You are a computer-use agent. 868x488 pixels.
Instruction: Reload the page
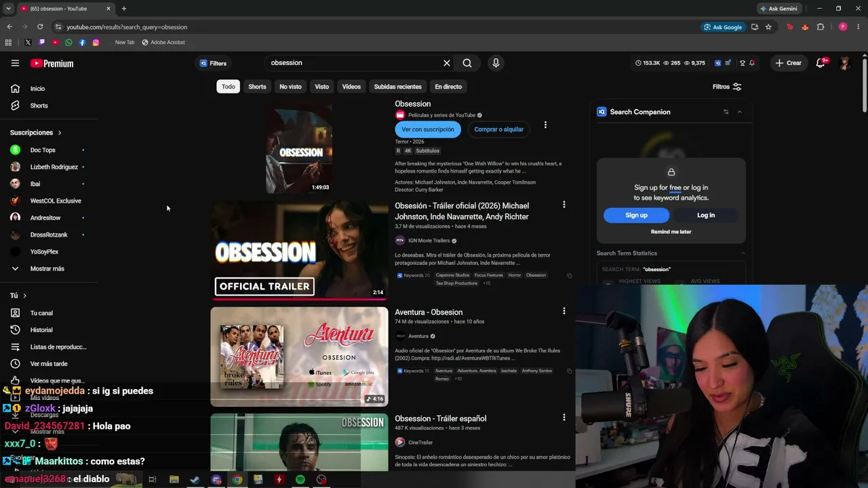tap(40, 27)
